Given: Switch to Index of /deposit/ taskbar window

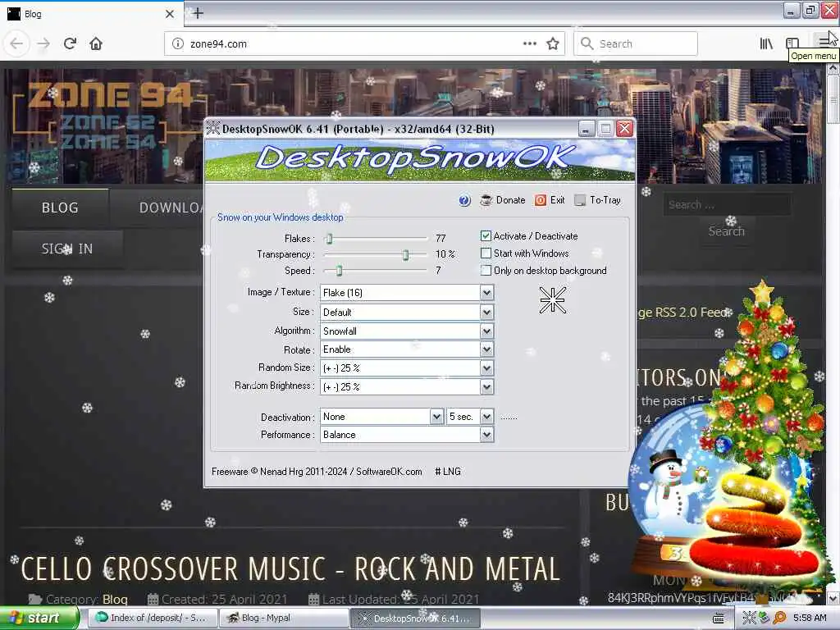Looking at the screenshot, I should point(152,618).
